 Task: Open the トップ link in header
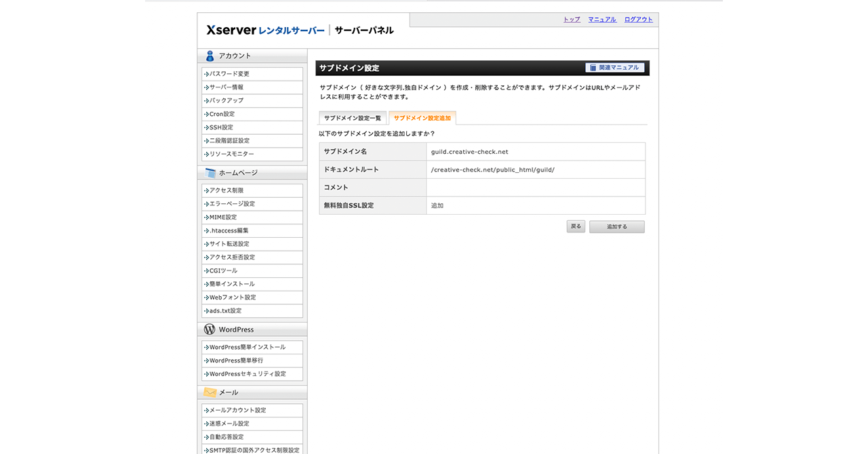(x=572, y=20)
